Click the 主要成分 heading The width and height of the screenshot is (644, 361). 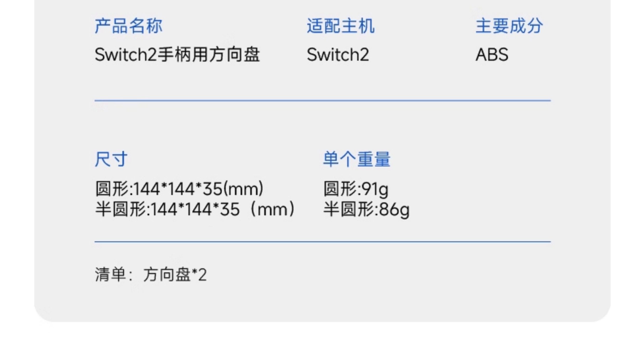[509, 26]
